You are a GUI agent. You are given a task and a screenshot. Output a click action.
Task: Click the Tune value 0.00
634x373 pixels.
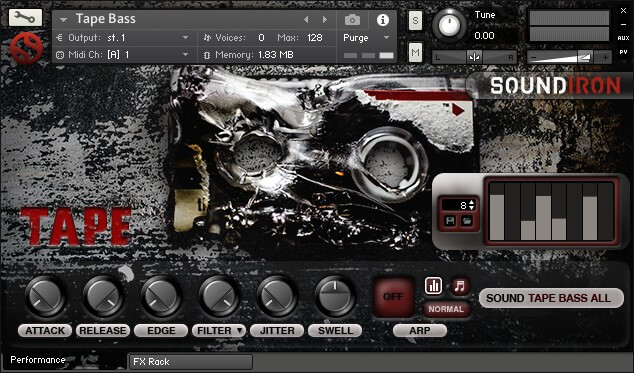[x=484, y=36]
